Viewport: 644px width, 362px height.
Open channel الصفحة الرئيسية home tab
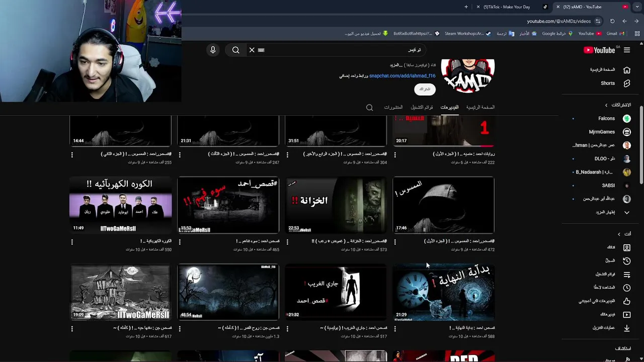point(480,107)
